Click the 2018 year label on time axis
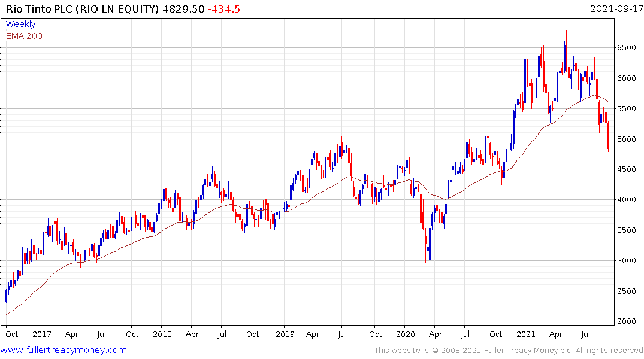Image resolution: width=644 pixels, height=359 pixels. tap(162, 334)
